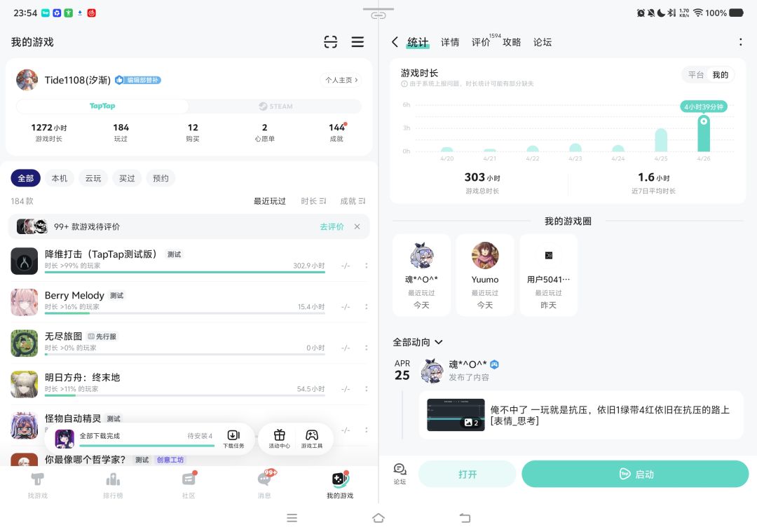This screenshot has height=532, width=757.
Task: Go back using the left arrow
Action: point(395,42)
